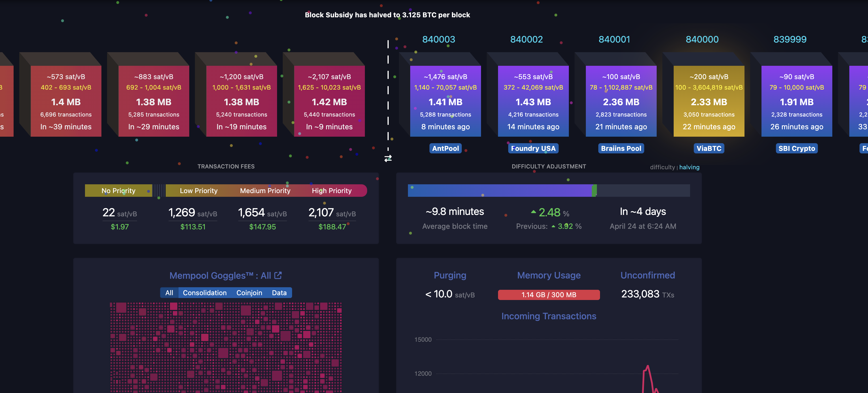Open block height 840003 link
This screenshot has width=868, height=393.
pyautogui.click(x=438, y=39)
